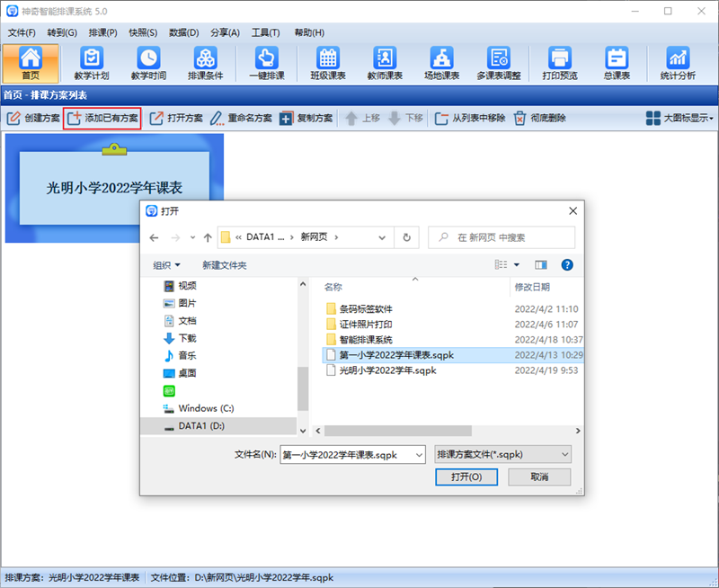Open the 工具(T) menu
Viewport: 719px width, 588px height.
pos(265,32)
